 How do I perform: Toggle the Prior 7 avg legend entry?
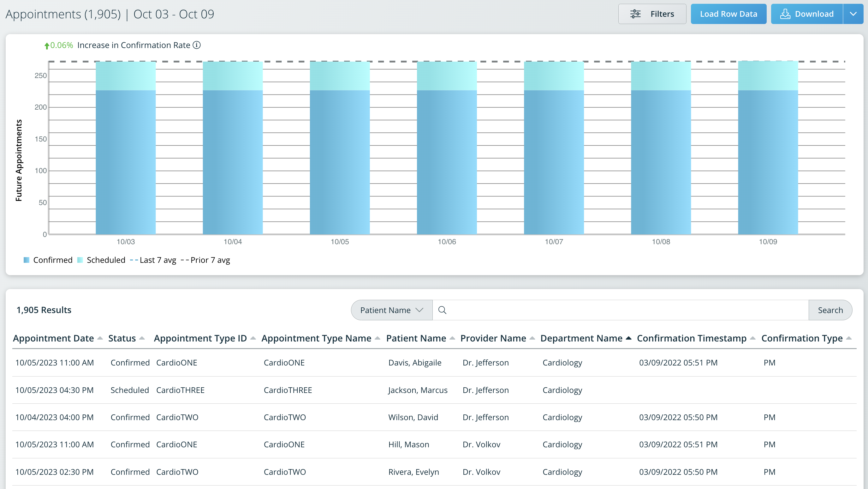point(205,260)
